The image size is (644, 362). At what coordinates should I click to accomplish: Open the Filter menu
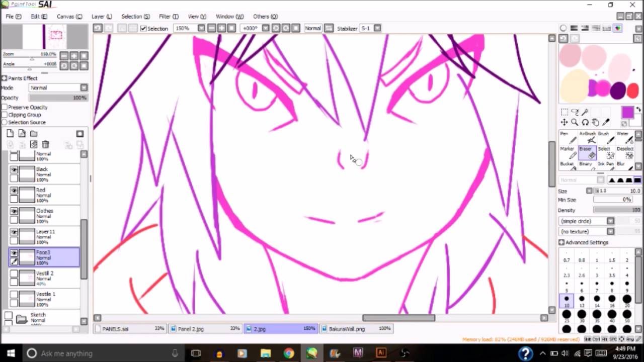(169, 17)
